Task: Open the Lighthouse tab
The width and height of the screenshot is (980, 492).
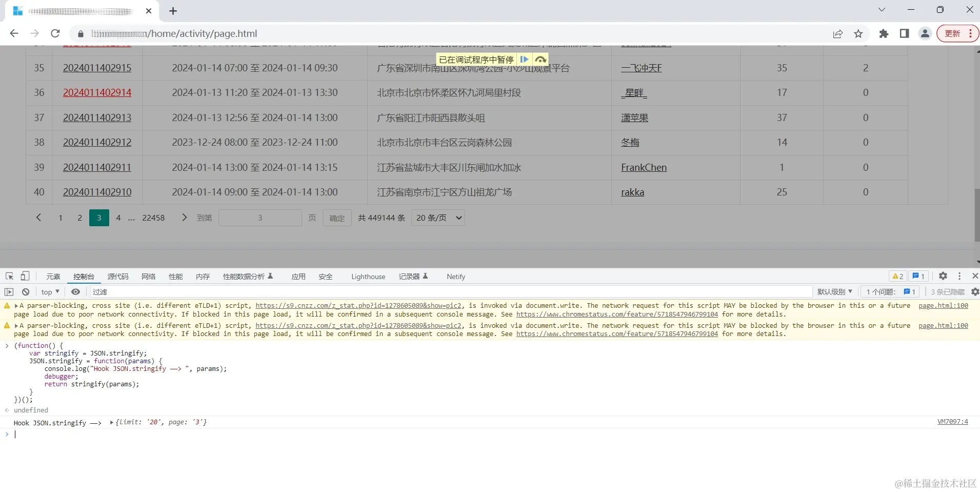Action: pos(368,277)
